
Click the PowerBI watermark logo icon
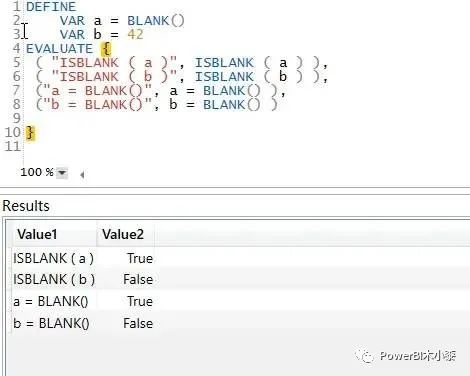point(364,356)
